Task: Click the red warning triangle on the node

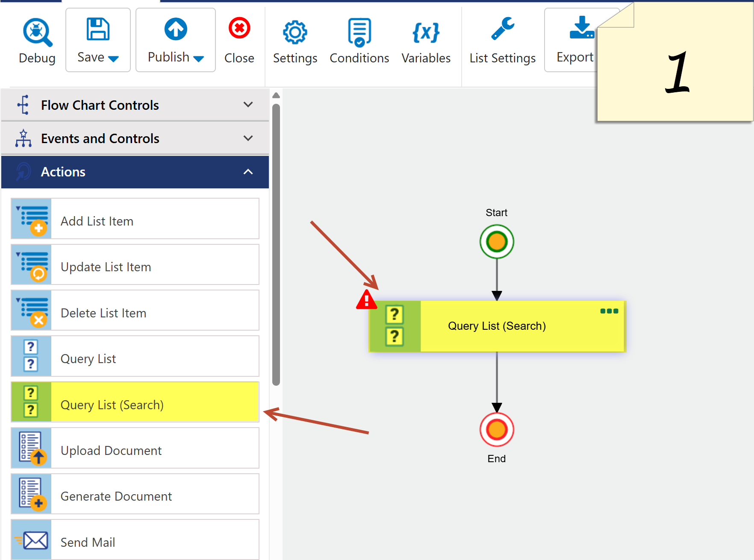Action: pos(366,300)
